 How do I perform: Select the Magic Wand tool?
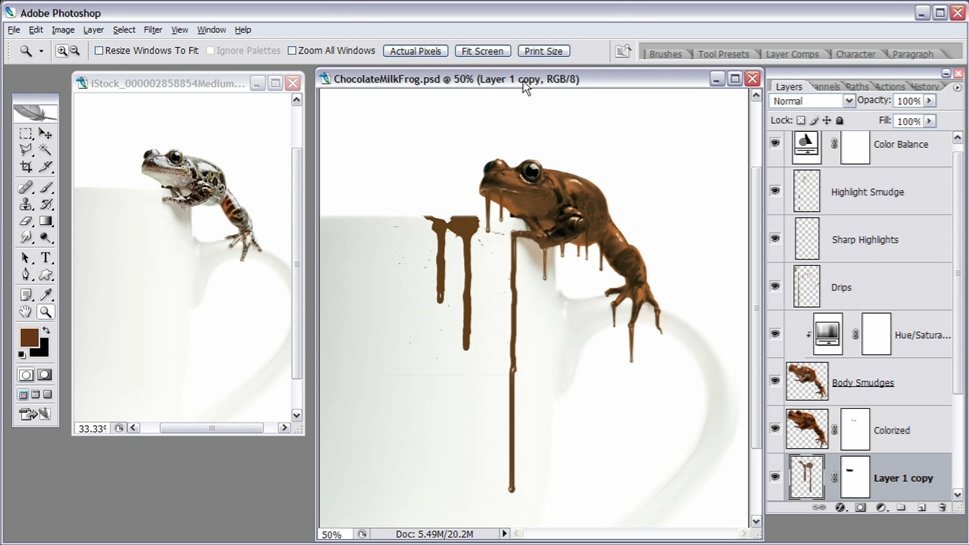pyautogui.click(x=45, y=149)
